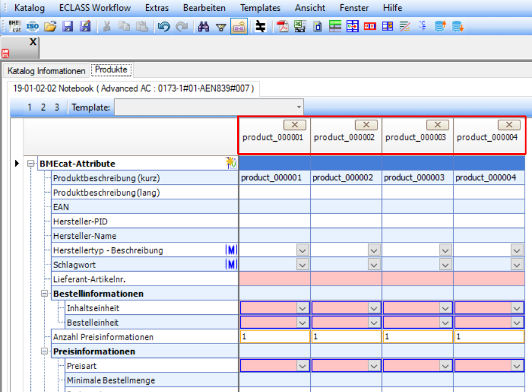This screenshot has width=532, height=392.
Task: Click the M icon beside Schlagwort
Action: (230, 264)
